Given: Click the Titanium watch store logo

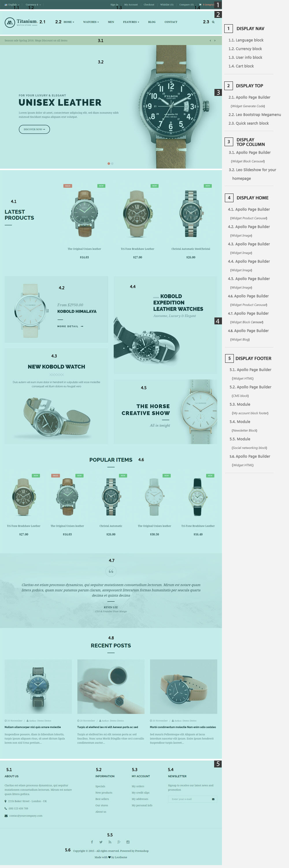Looking at the screenshot, I should coord(21,22).
